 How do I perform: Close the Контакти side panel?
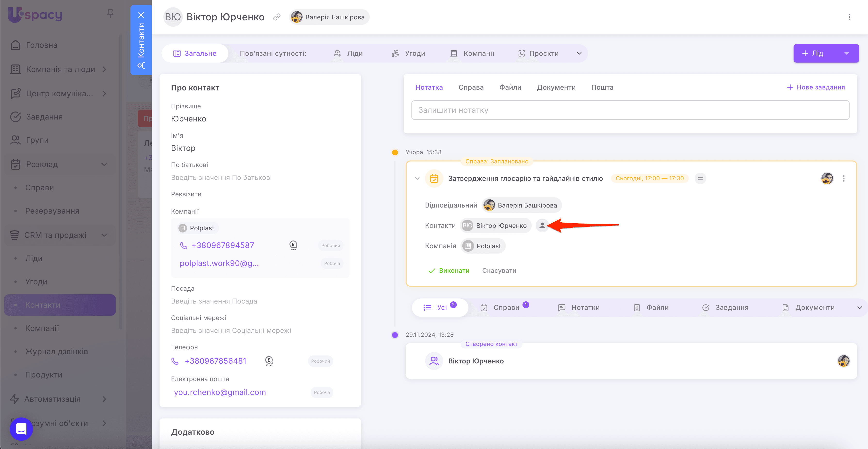(x=141, y=15)
